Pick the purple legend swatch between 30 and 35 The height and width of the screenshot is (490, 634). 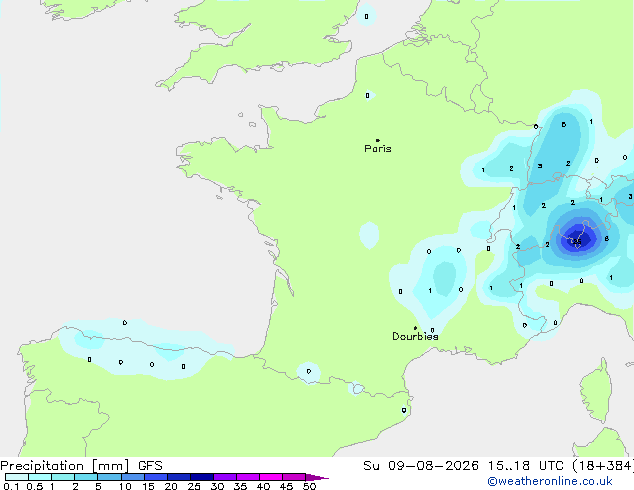coord(224,477)
